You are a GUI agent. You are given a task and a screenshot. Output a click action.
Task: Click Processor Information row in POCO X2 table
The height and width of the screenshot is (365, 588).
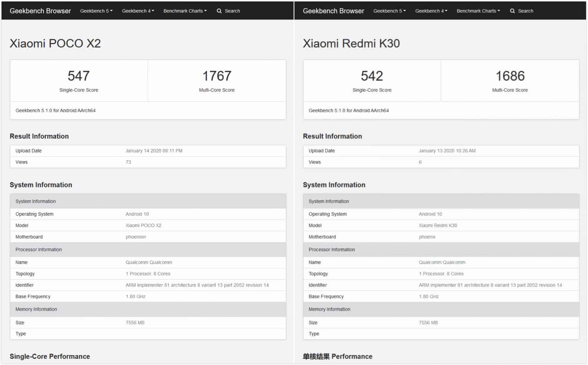pos(148,250)
